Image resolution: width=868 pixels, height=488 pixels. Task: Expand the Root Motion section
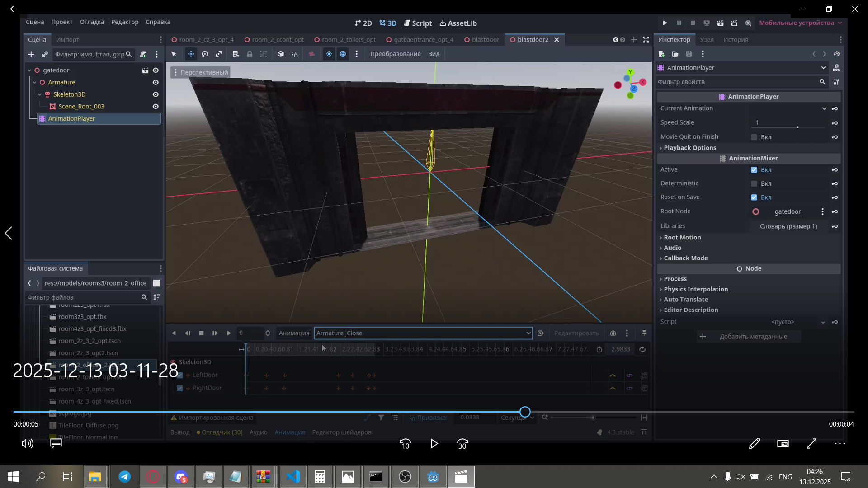pos(682,237)
